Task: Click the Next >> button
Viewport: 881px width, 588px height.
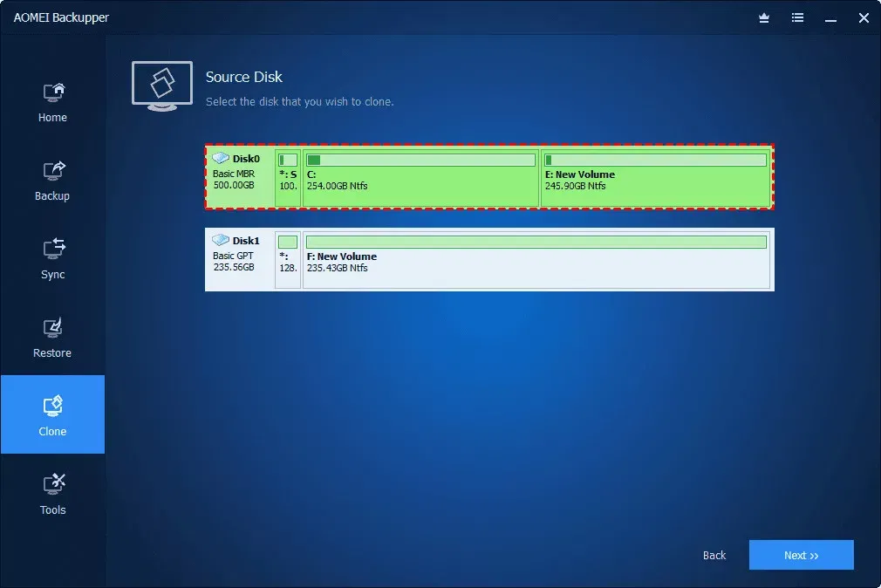Action: point(802,555)
